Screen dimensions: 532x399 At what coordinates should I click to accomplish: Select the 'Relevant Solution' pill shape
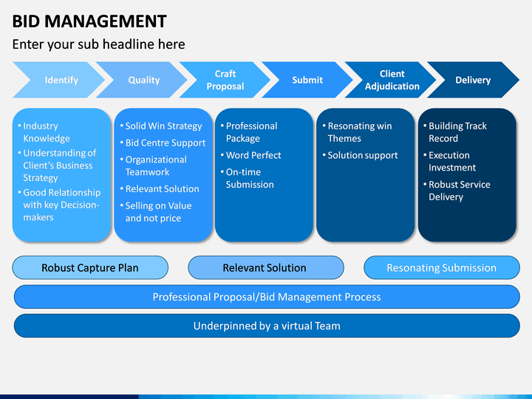coord(266,267)
